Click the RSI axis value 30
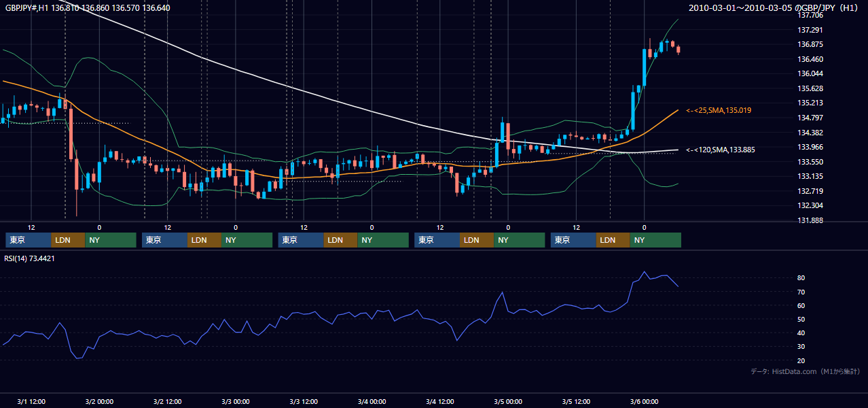Viewport: 868px width, 408px height. [801, 347]
